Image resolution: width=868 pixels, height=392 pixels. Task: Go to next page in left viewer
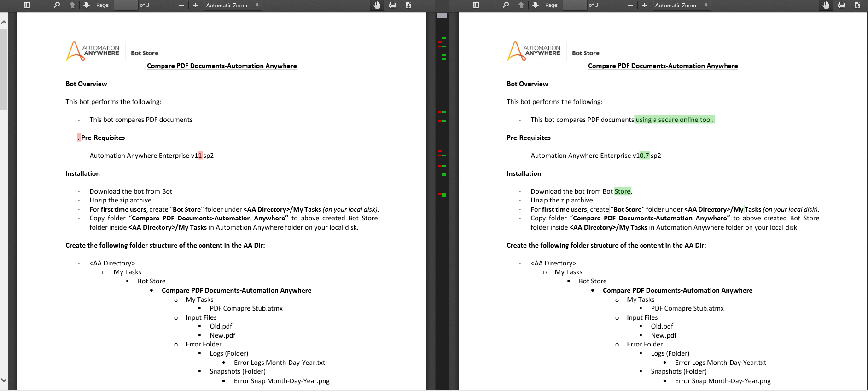[87, 5]
